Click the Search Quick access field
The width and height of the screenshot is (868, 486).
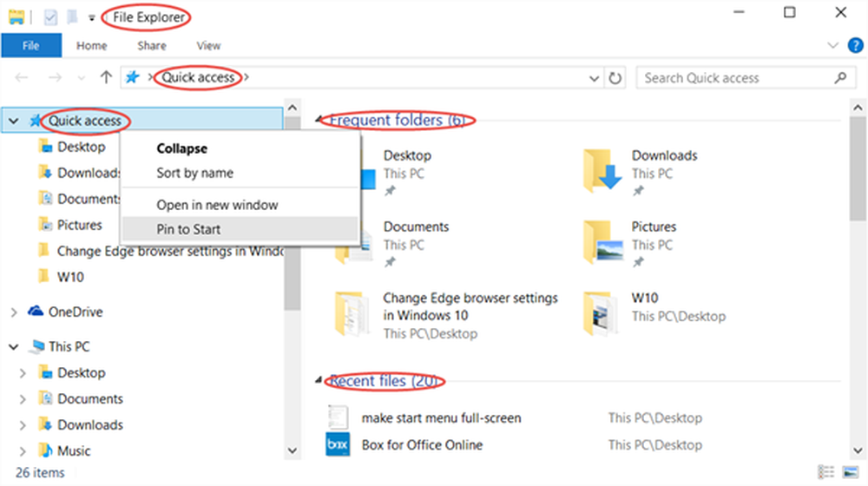click(745, 78)
